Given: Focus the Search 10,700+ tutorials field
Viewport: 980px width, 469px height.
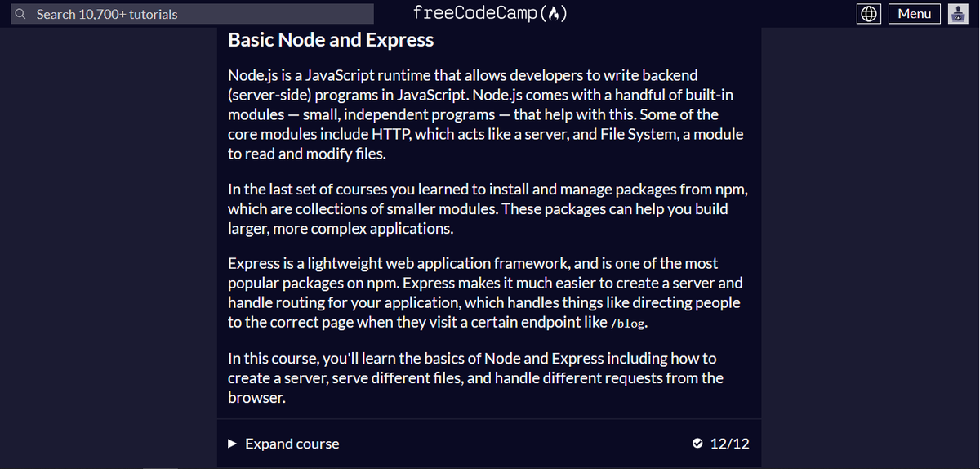Looking at the screenshot, I should point(193,14).
